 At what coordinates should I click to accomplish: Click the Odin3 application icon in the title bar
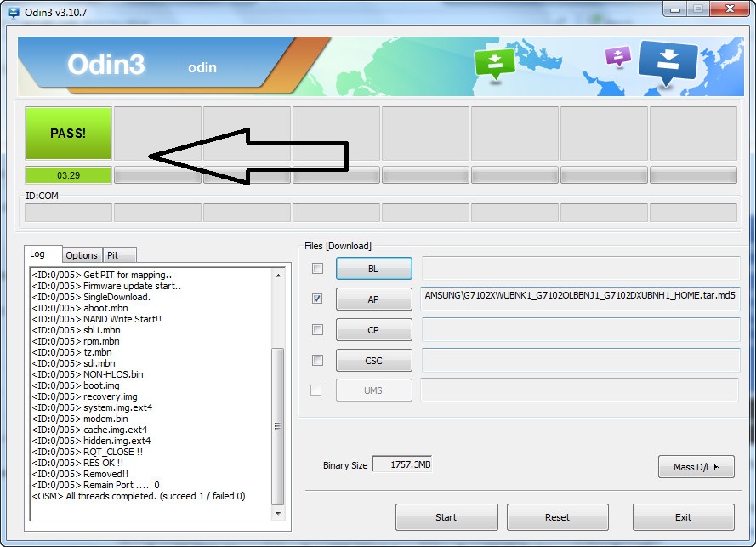pos(12,11)
